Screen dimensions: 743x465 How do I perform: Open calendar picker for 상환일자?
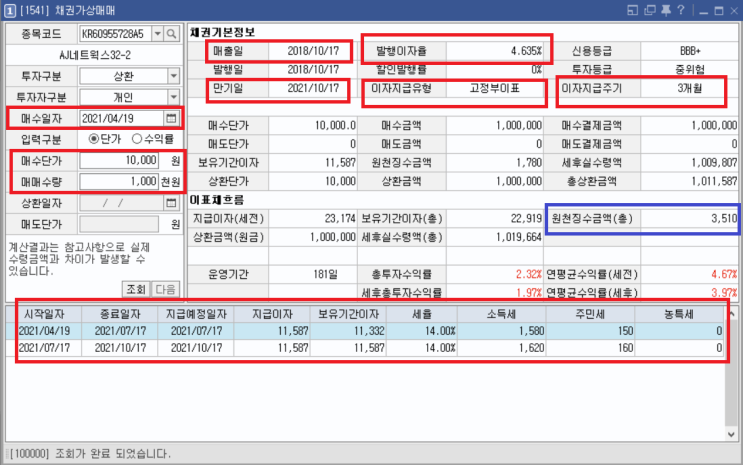pyautogui.click(x=171, y=203)
